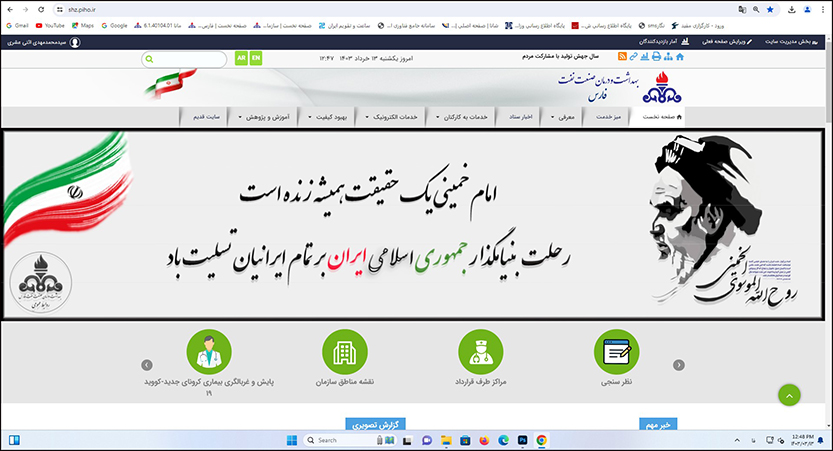Open the 6.1.40104.01 bookmark
Viewport: 833px width, 451px height.
click(x=158, y=25)
